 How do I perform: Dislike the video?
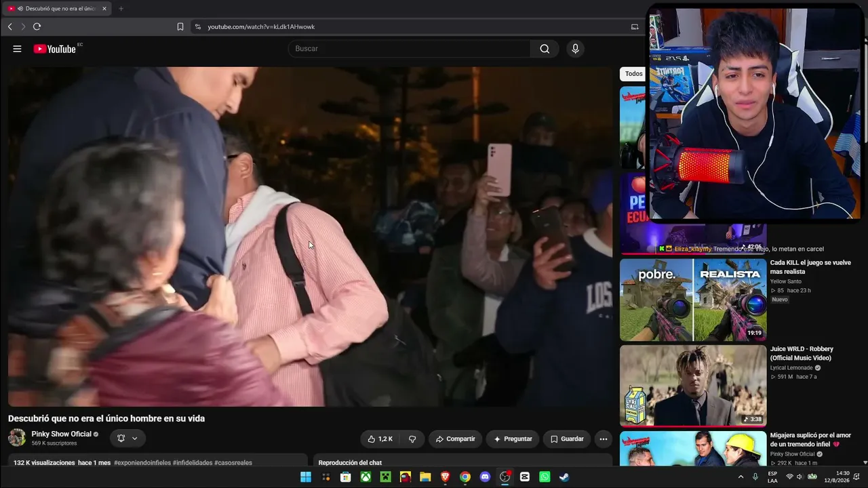point(412,439)
